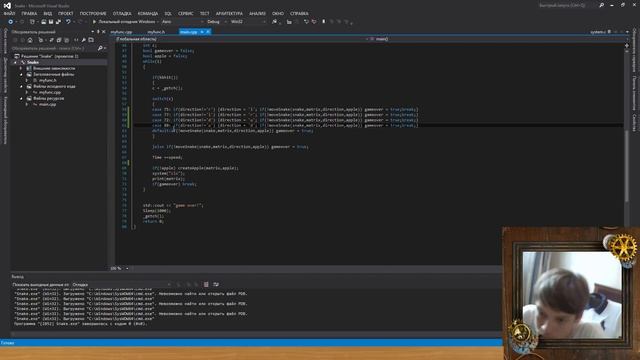Close the Solution Explorer panel
Image resolution: width=640 pixels, height=360 pixels.
(x=104, y=32)
